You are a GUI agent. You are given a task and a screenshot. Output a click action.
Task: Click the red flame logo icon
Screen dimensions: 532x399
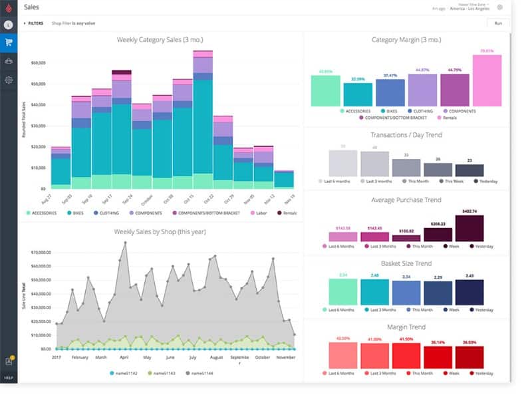point(9,7)
